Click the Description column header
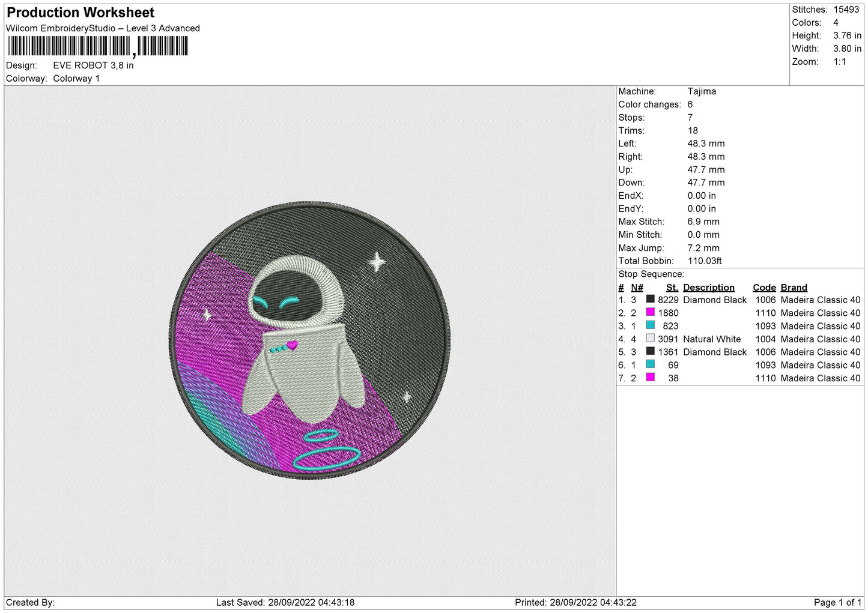Viewport: 868px width, 613px height. [x=708, y=288]
